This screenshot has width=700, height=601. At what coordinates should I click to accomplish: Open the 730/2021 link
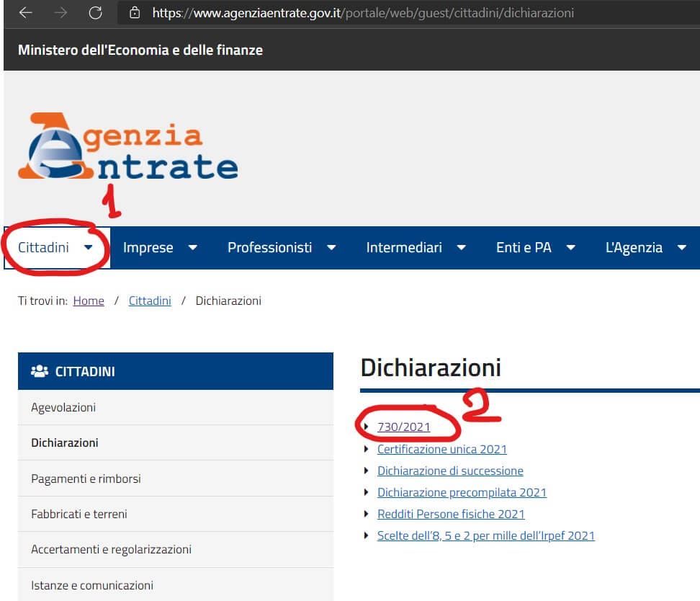[x=403, y=427]
